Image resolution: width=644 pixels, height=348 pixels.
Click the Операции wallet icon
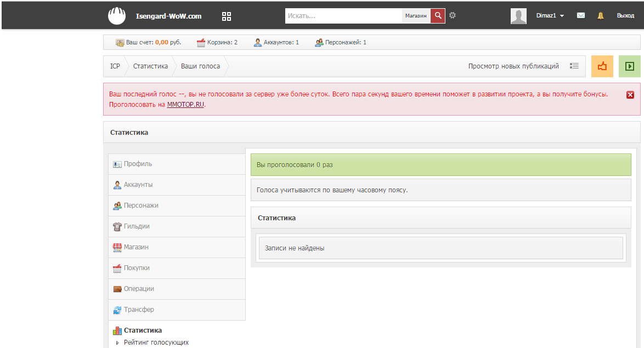pos(117,289)
